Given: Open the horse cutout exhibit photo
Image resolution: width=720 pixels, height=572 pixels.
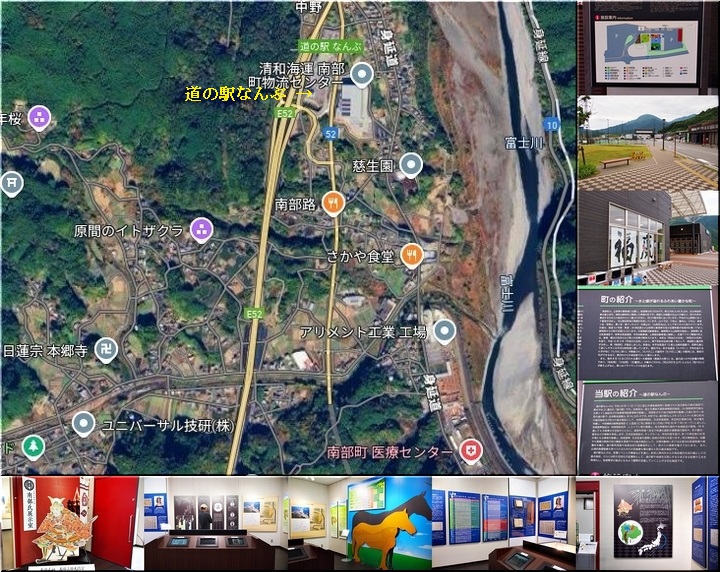Looking at the screenshot, I should coord(359,523).
